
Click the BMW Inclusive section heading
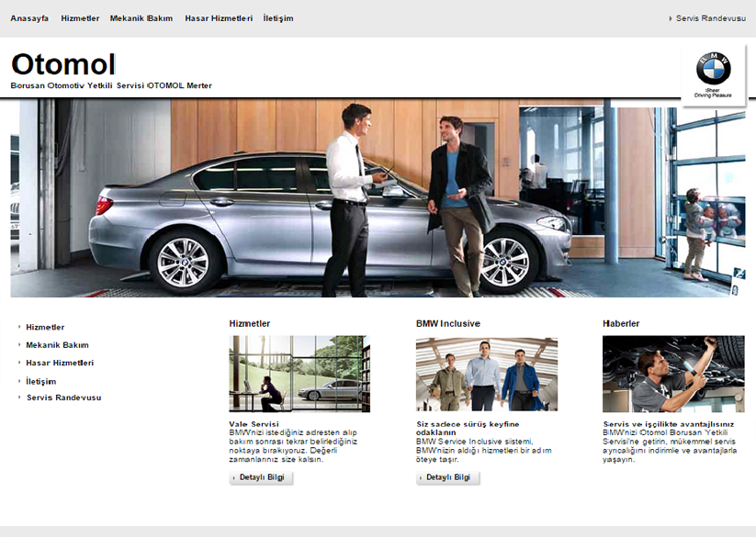448,323
